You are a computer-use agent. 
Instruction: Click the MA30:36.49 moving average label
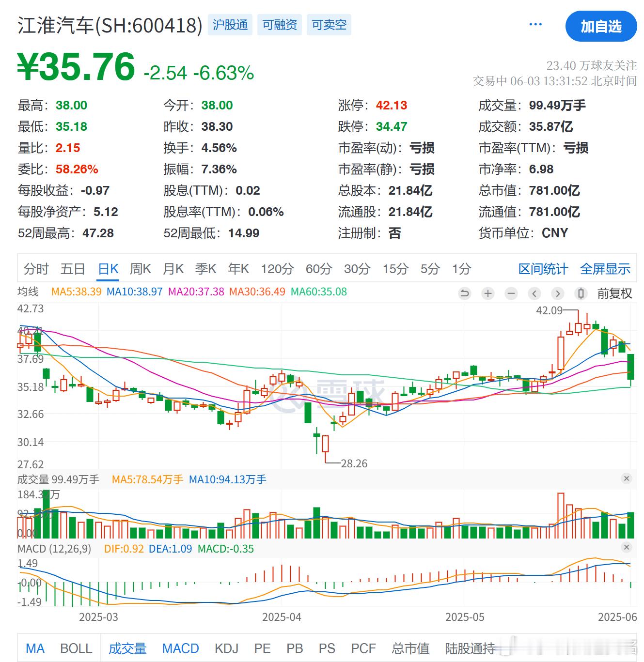pyautogui.click(x=257, y=292)
